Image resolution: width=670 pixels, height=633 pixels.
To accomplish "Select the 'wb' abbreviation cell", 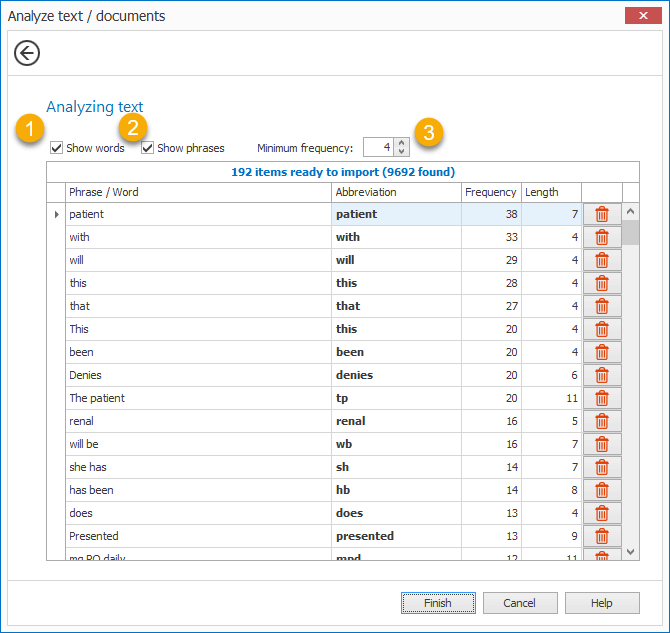I will click(396, 444).
